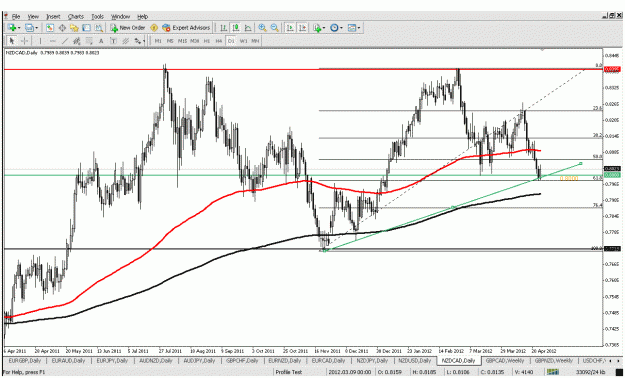The image size is (625, 378).
Task: Select the Horizontal Line drawing tool
Action: tap(52, 41)
